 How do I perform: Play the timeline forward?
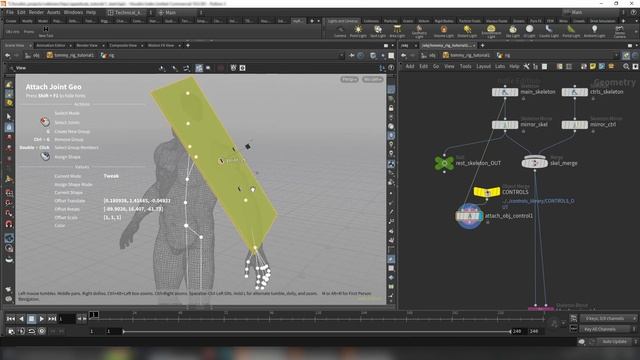pos(42,319)
